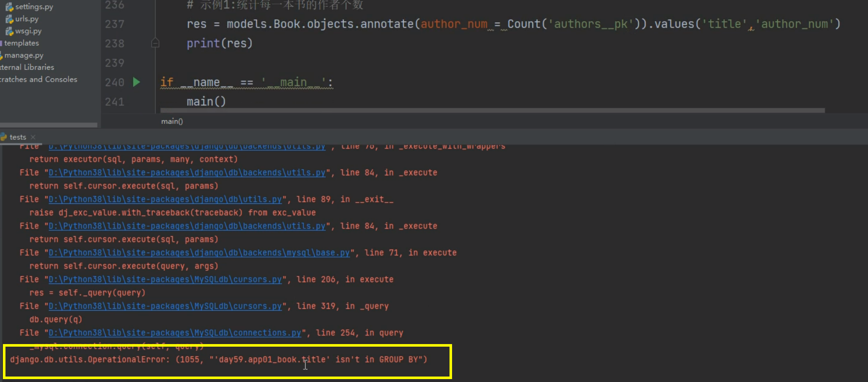Click the main() breadcrumb
The width and height of the screenshot is (868, 382).
tap(172, 121)
